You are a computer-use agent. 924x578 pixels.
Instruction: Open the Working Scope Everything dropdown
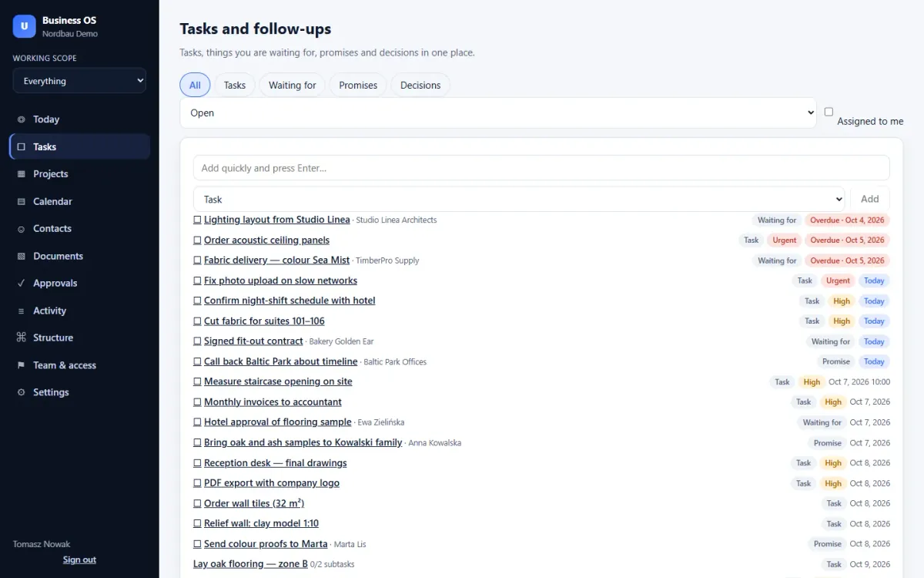click(79, 81)
